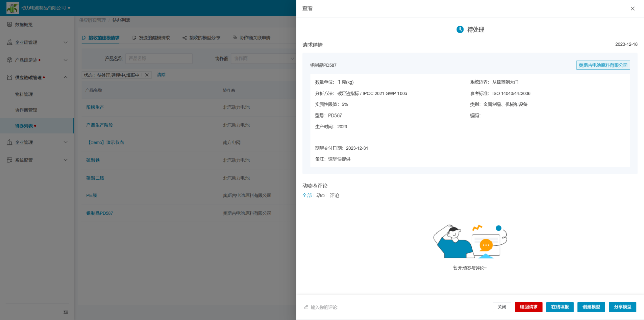Expand the 企业管理 menu section
Screen dimensions: 644x320
click(x=65, y=142)
